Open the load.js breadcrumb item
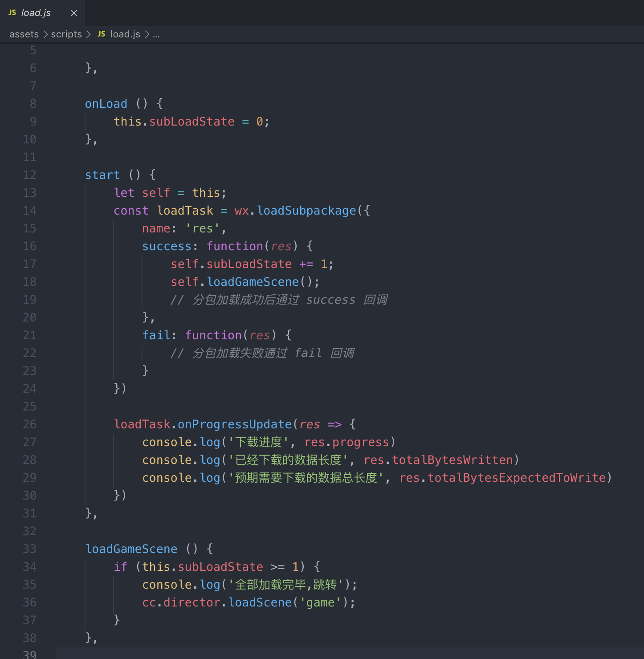This screenshot has width=644, height=659. (x=125, y=34)
